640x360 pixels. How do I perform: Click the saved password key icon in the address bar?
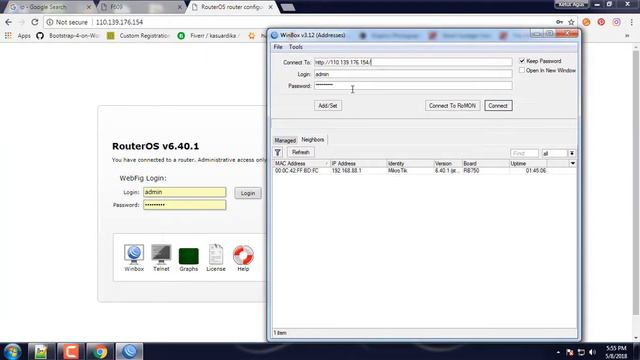(x=560, y=22)
